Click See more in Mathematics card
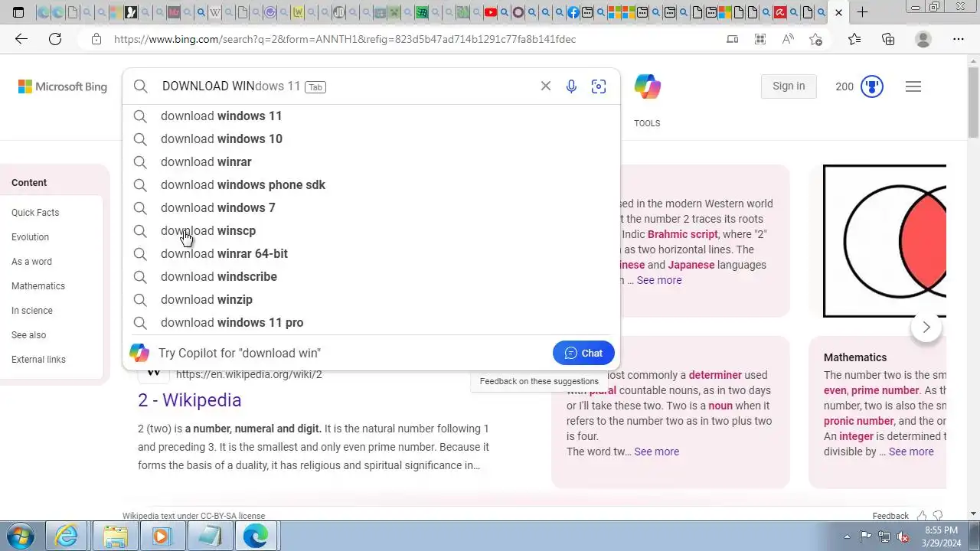980x551 pixels. [x=911, y=452]
